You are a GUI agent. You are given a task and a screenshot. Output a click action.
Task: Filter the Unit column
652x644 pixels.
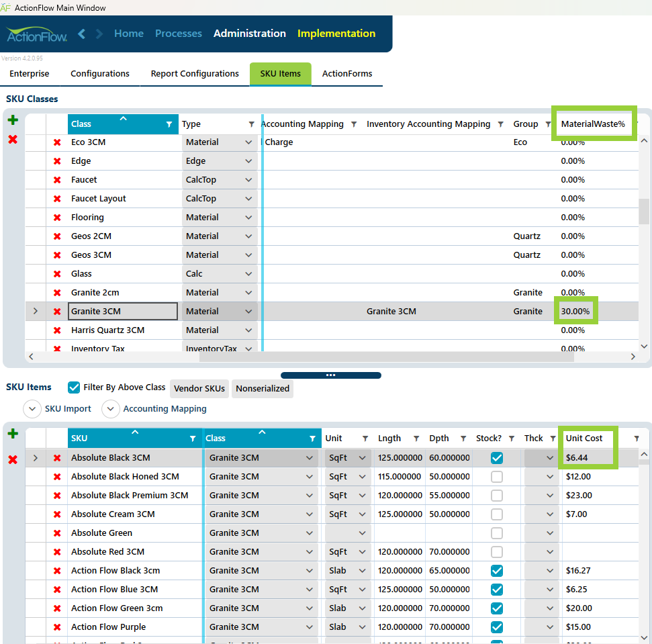[x=365, y=439]
